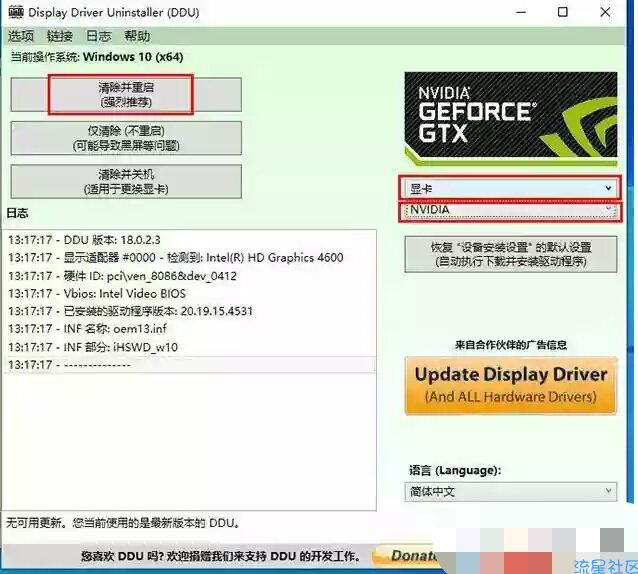Image resolution: width=638 pixels, height=574 pixels.
Task: Select log line 硬件 ID: pci\ven_8086&dev_0412
Action: (189, 276)
